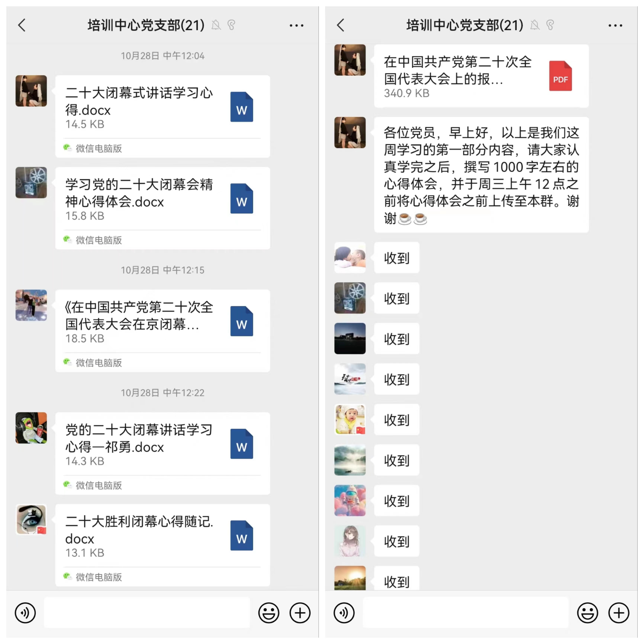Open the three-dot menu in right chat
Image resolution: width=644 pixels, height=644 pixels.
[615, 25]
